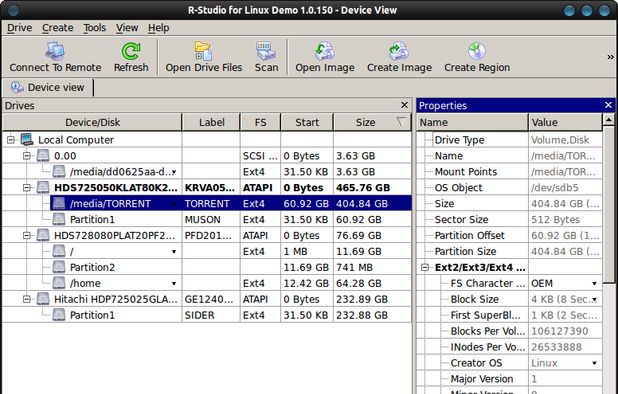Click the Connect To Remote toolbar icon
618x394 pixels.
click(55, 51)
